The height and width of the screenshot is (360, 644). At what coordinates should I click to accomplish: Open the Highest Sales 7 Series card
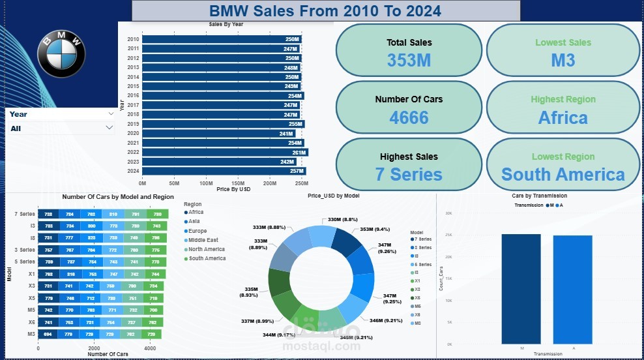(409, 165)
